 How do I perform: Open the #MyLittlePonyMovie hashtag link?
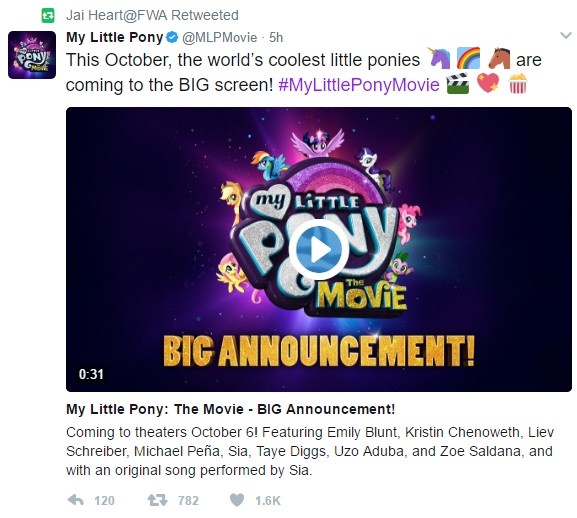click(x=359, y=85)
